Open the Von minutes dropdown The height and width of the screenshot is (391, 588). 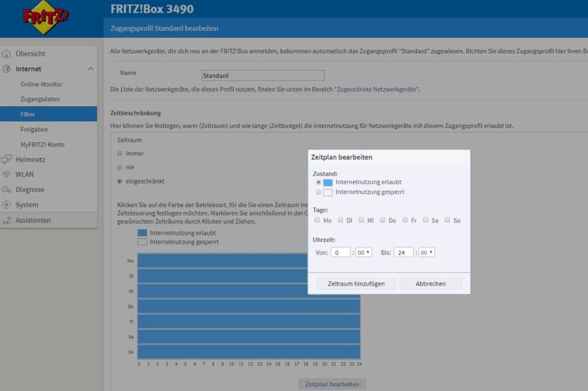pos(364,253)
